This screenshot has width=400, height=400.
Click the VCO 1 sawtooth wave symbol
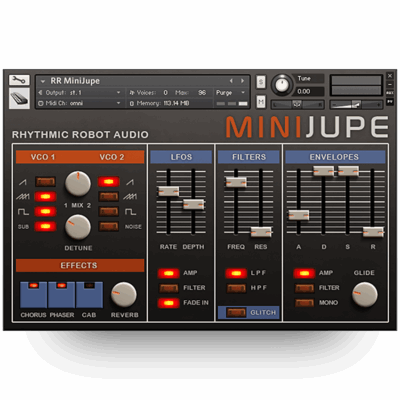click(23, 197)
